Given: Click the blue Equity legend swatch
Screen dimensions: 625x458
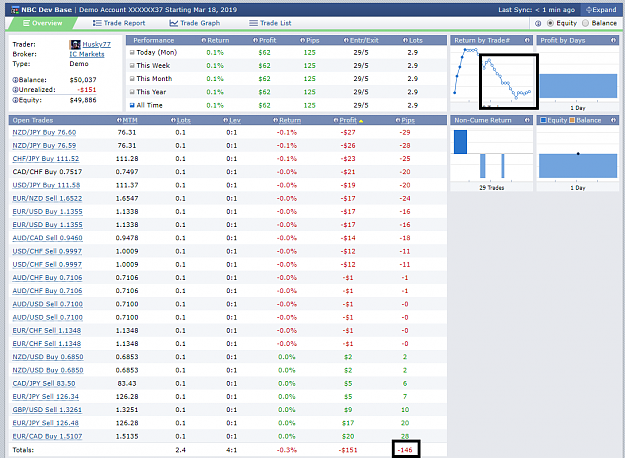Looking at the screenshot, I should (543, 120).
